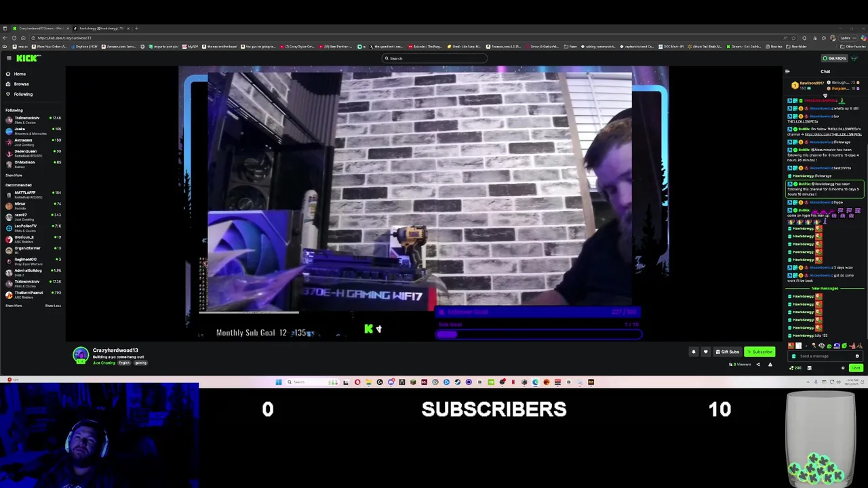Open the Browse page
This screenshot has height=488, width=868.
click(x=21, y=84)
